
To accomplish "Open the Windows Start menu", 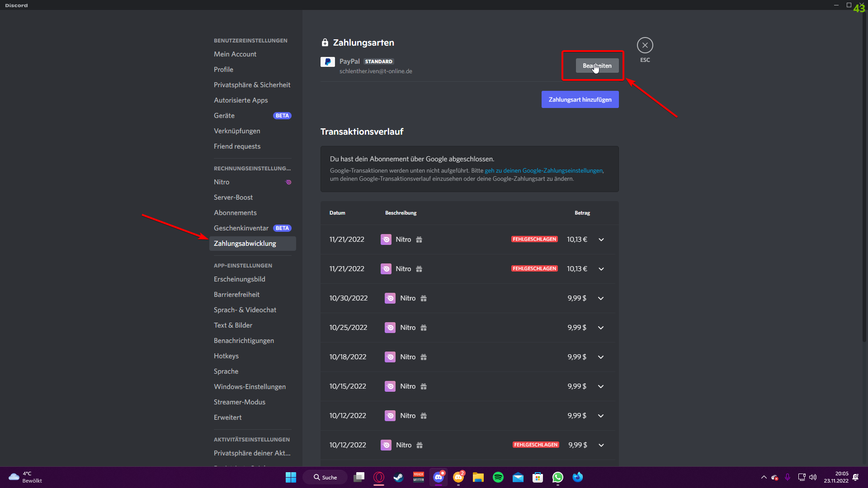I will (291, 477).
